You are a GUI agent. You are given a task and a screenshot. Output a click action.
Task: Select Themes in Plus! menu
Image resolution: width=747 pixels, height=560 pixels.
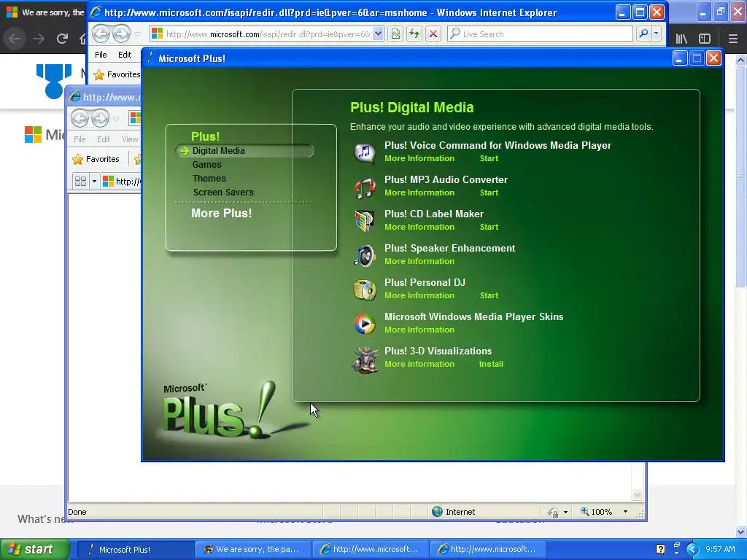209,178
